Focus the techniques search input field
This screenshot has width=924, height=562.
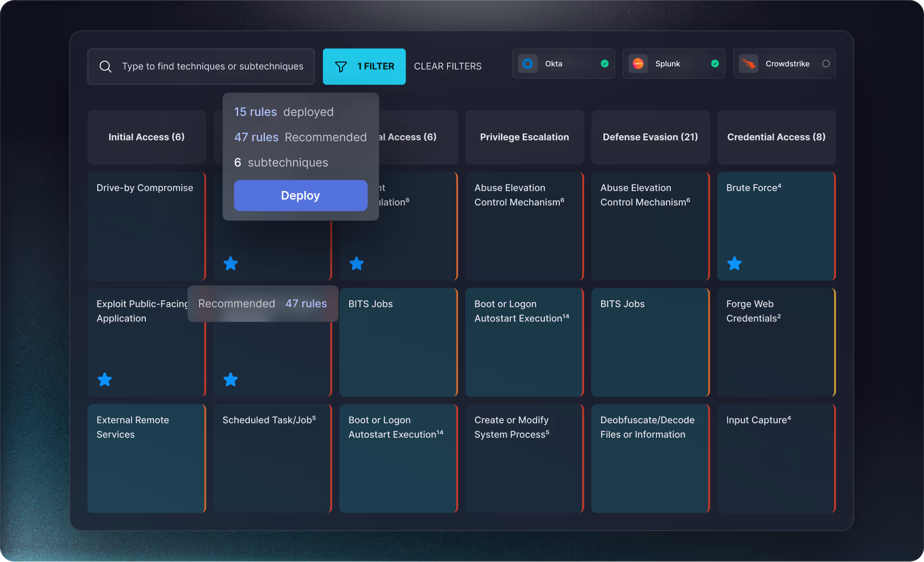(212, 66)
